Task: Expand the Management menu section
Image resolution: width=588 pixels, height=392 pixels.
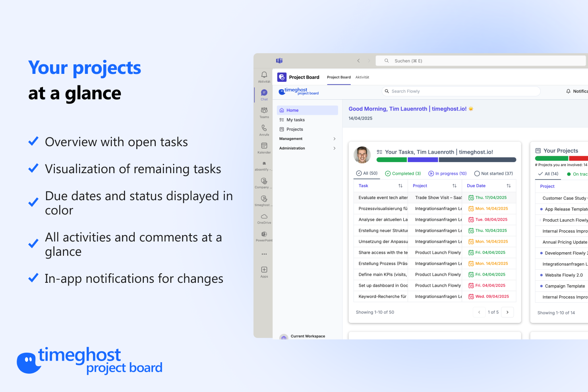Action: [x=308, y=139]
